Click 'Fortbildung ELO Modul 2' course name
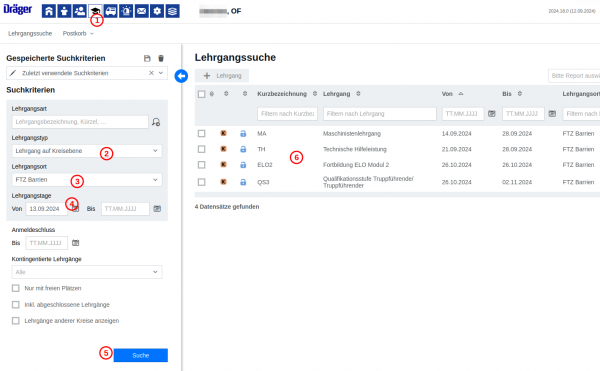This screenshot has width=600, height=371. tap(356, 165)
